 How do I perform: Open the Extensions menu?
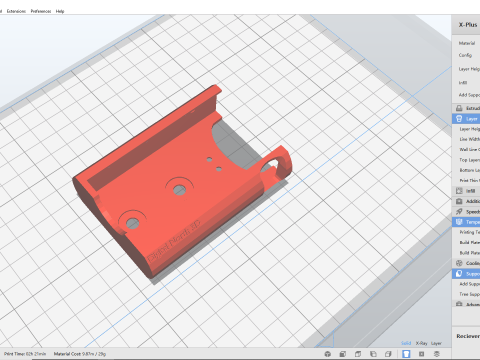tap(16, 11)
